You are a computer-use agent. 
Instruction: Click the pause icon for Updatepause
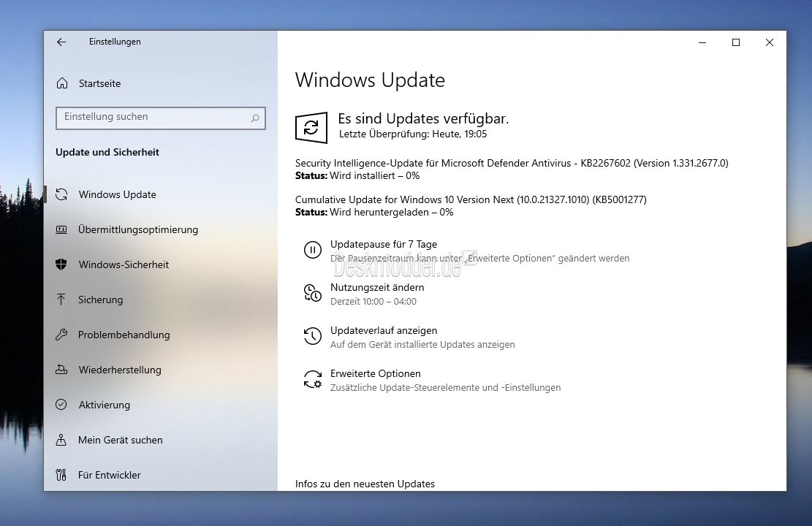coord(312,251)
